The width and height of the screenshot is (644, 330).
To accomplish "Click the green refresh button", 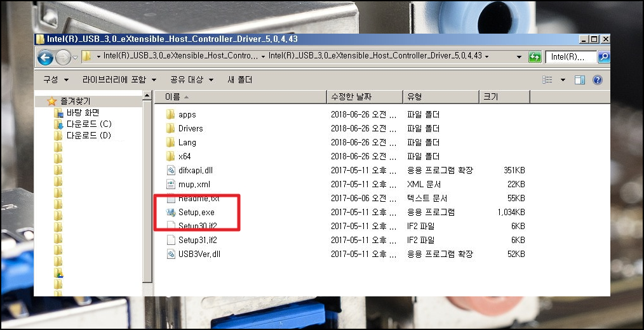I will pyautogui.click(x=535, y=56).
